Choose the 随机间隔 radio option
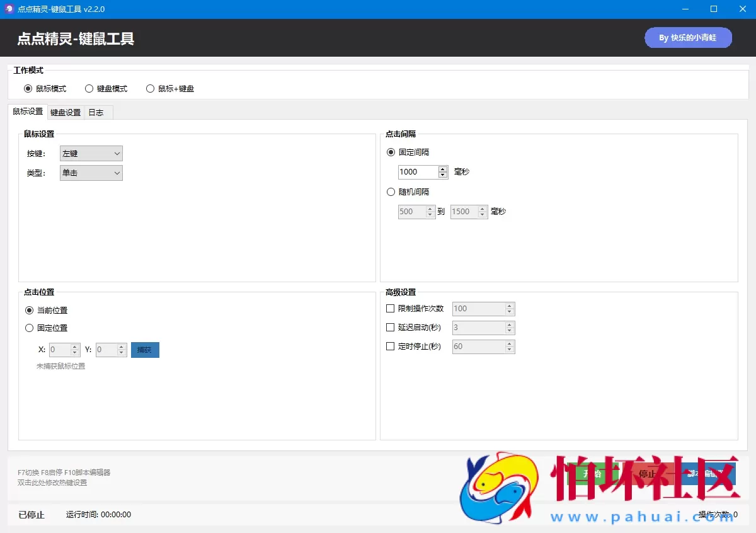This screenshot has height=533, width=756. click(391, 192)
